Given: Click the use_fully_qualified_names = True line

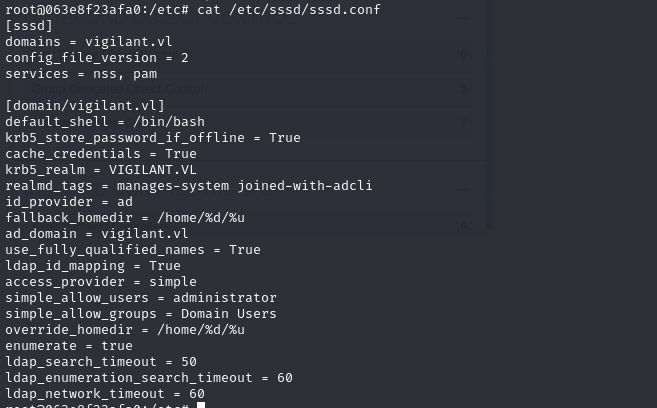Looking at the screenshot, I should [132, 249].
